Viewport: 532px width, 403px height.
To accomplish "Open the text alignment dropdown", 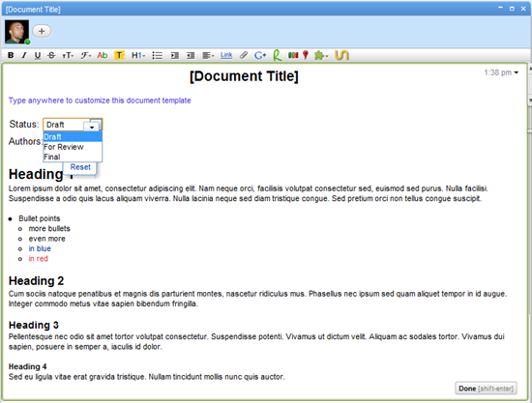I will 208,55.
